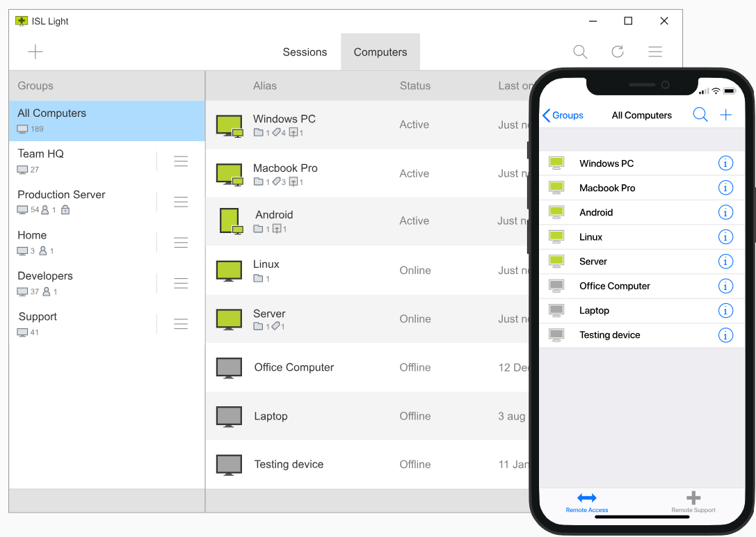
Task: Click the Office Computer monitor icon in desktop list
Action: (229, 368)
